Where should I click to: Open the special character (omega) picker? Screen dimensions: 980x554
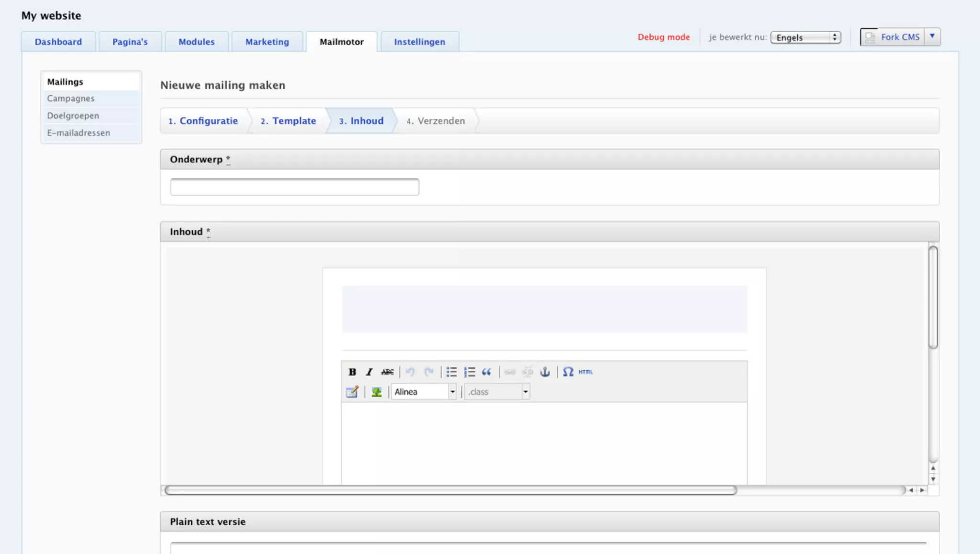568,372
